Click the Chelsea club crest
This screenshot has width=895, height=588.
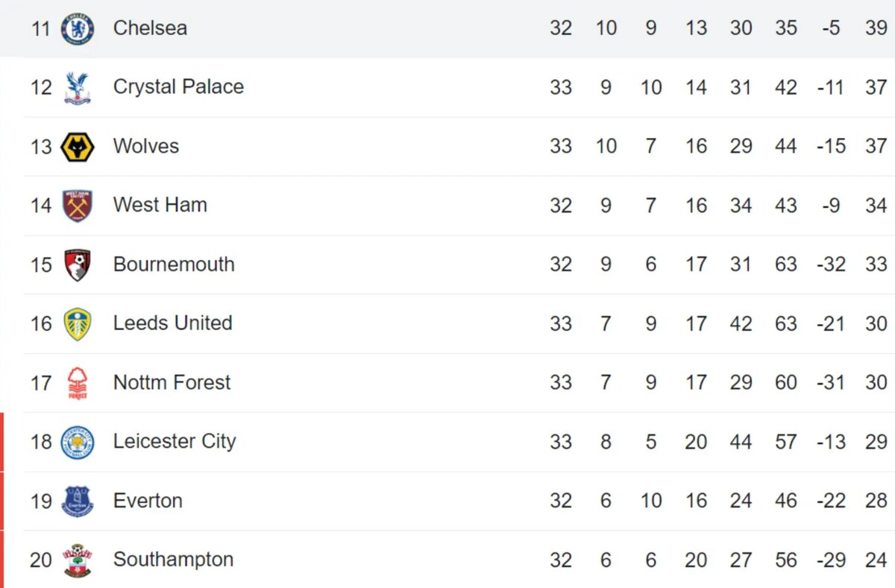[x=78, y=28]
